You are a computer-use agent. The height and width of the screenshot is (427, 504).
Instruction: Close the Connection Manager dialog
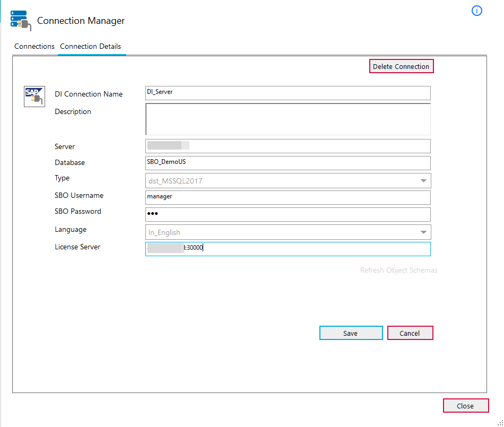[465, 405]
